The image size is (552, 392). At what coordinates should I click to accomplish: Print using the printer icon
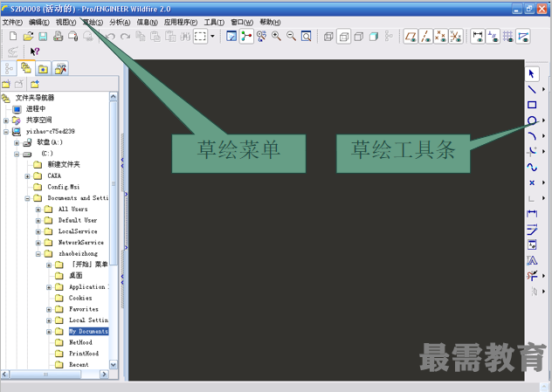click(x=59, y=36)
